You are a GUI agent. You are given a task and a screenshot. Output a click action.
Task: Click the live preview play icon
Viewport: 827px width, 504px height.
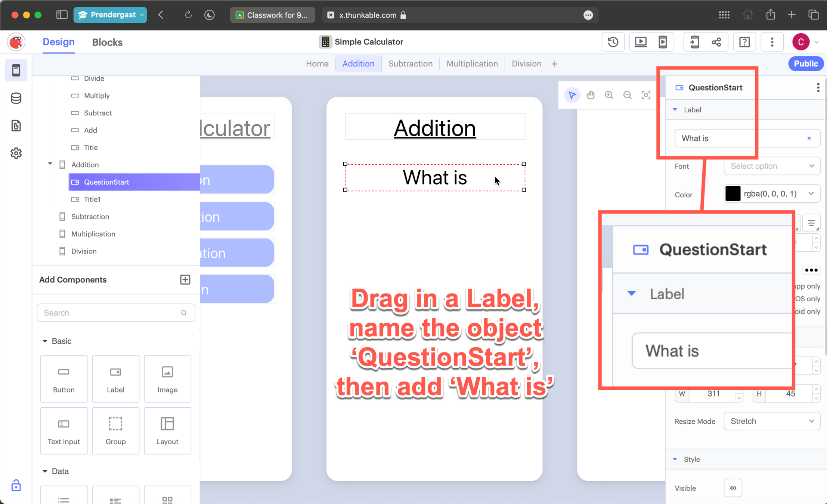(x=641, y=42)
